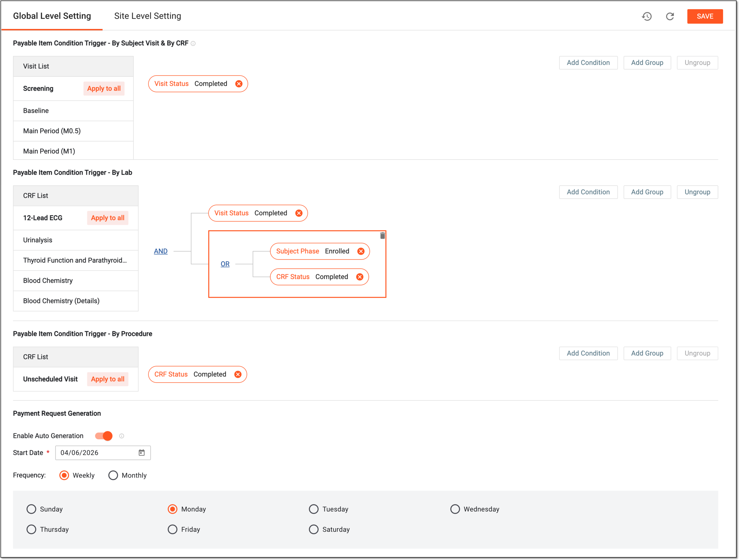Viewport: 739px width, 560px height.
Task: Select Blood Chemistry CRF row
Action: (x=75, y=281)
